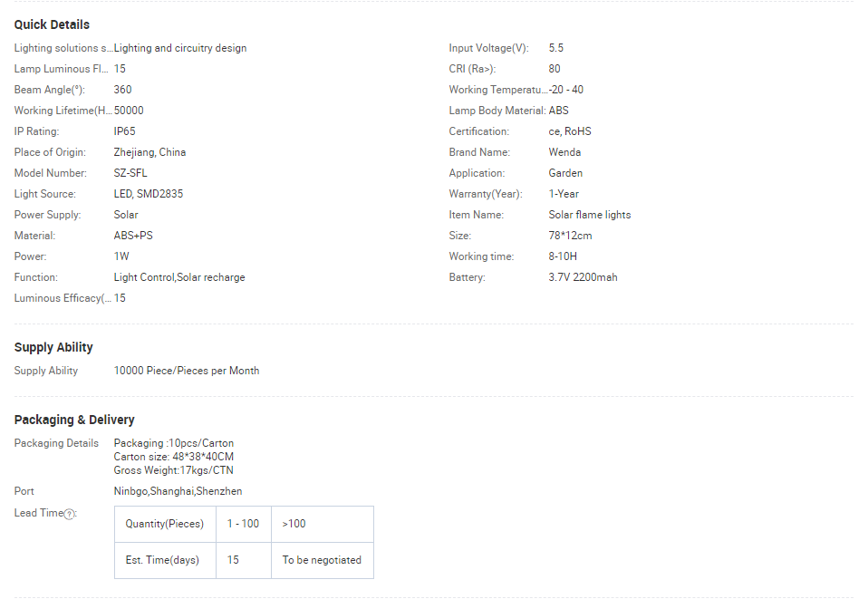Click the truncated Lamp Luminous Flux label
868x599 pixels.
click(x=61, y=69)
